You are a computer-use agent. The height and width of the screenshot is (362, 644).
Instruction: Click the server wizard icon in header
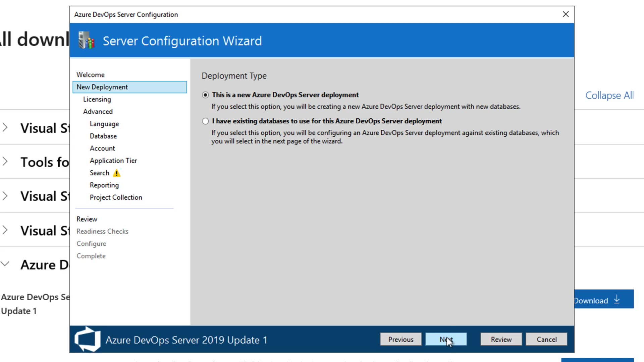pyautogui.click(x=86, y=40)
